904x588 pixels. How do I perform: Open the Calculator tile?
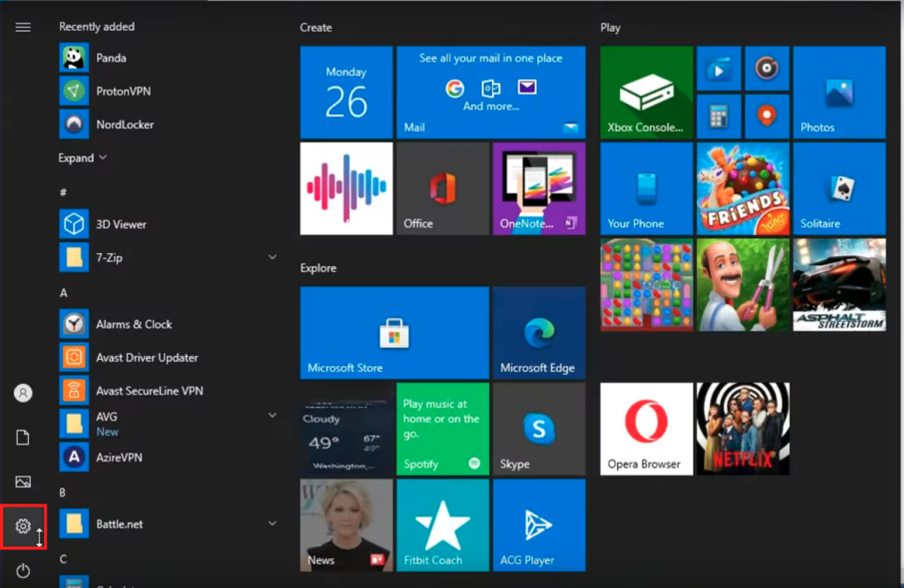719,116
